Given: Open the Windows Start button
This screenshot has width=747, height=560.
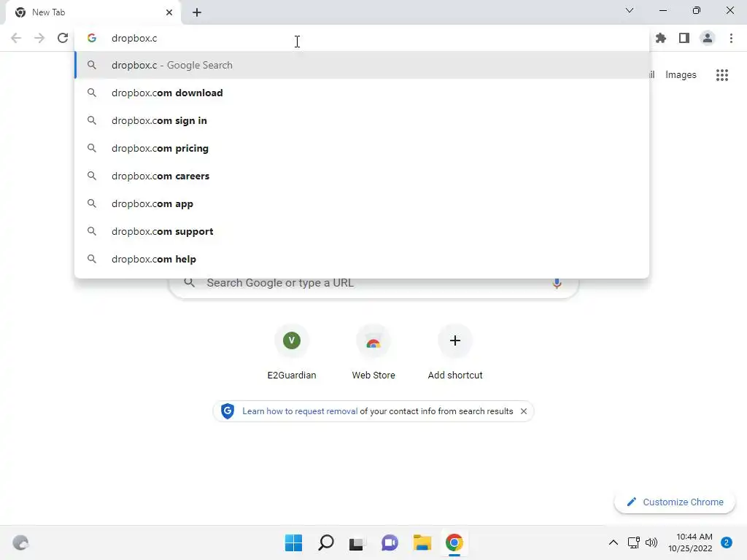Looking at the screenshot, I should 293,542.
